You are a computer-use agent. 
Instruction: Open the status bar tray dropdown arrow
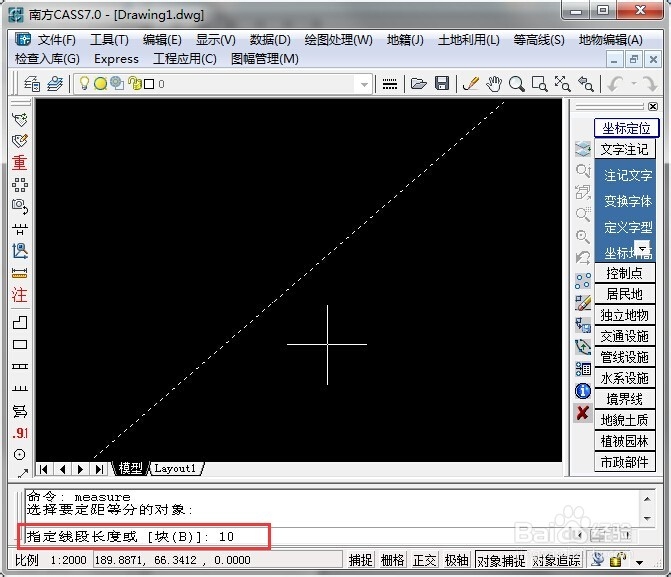pyautogui.click(x=640, y=562)
